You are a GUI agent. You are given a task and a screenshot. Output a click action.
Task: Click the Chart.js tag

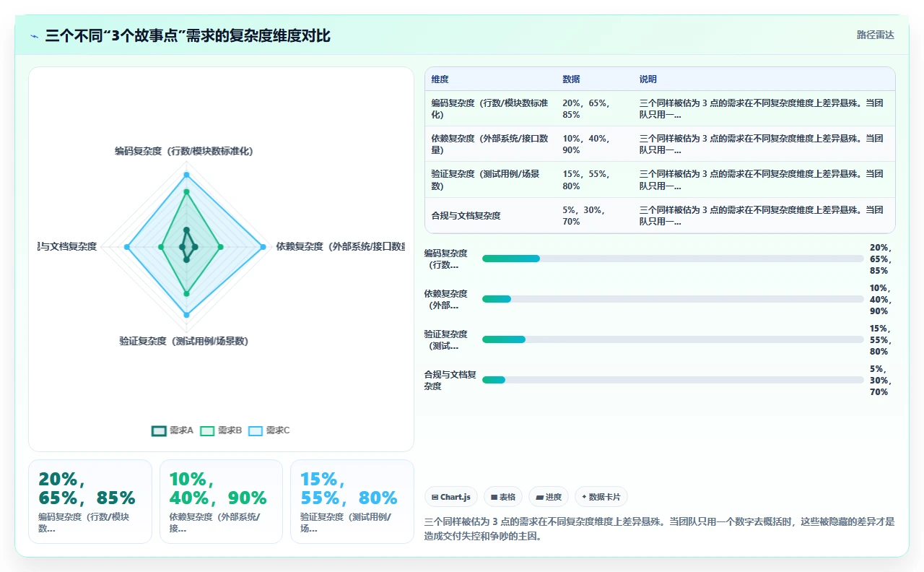(x=451, y=497)
